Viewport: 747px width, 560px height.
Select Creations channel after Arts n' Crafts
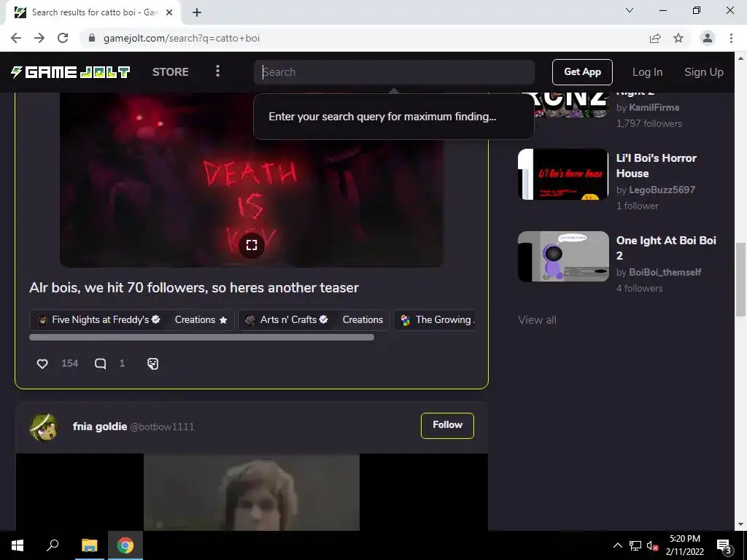click(363, 320)
